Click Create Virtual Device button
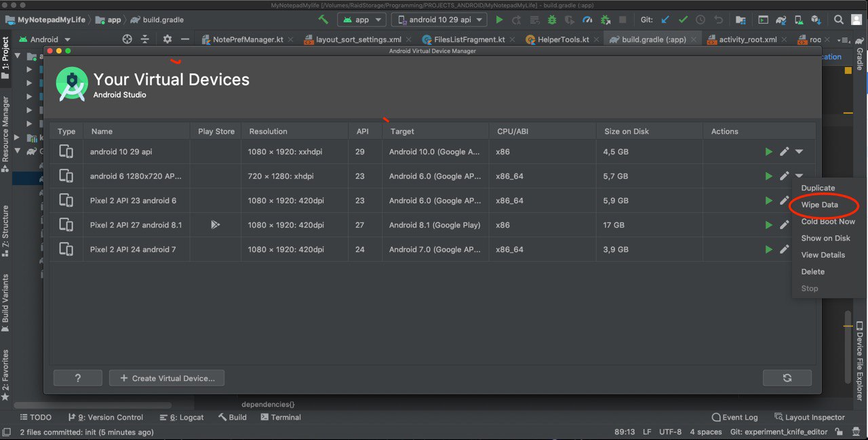 [167, 378]
